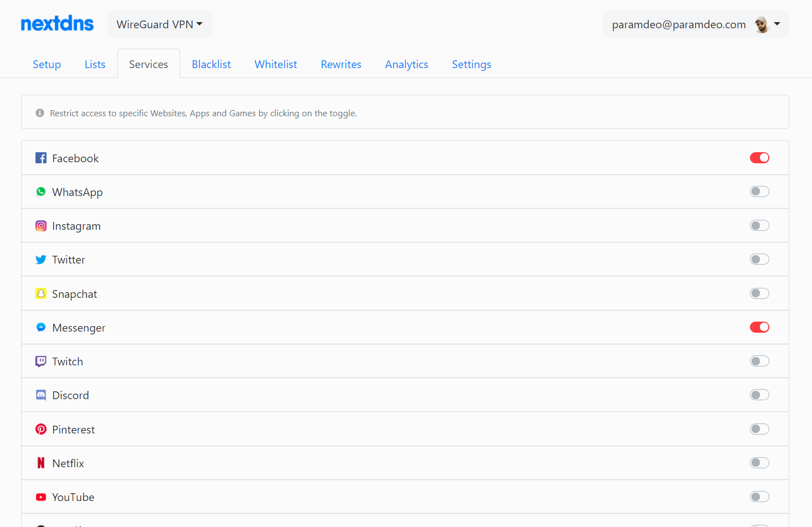Disable the Messenger block toggle
This screenshot has height=527, width=812.
coord(759,327)
